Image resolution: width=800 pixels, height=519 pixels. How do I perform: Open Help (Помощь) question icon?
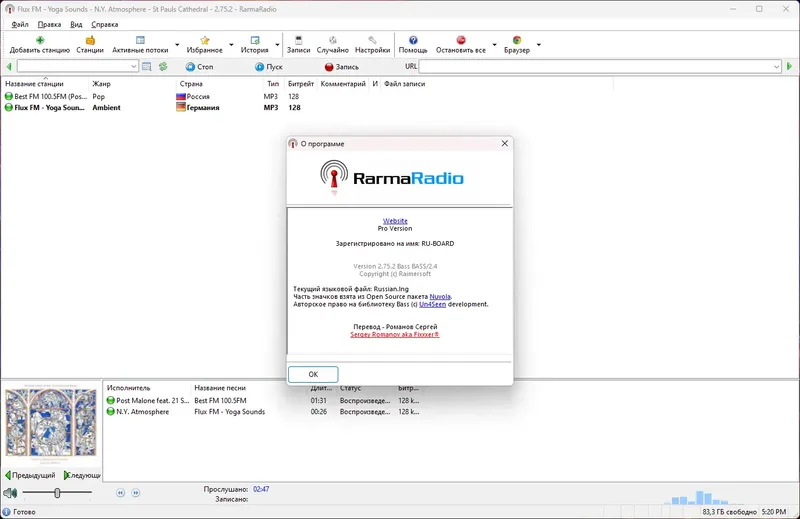pyautogui.click(x=413, y=44)
